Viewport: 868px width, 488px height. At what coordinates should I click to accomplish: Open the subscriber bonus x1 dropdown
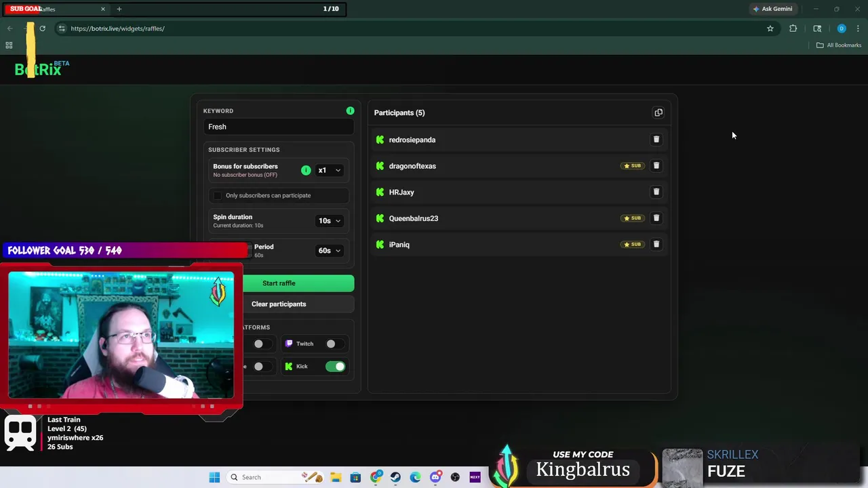click(329, 170)
